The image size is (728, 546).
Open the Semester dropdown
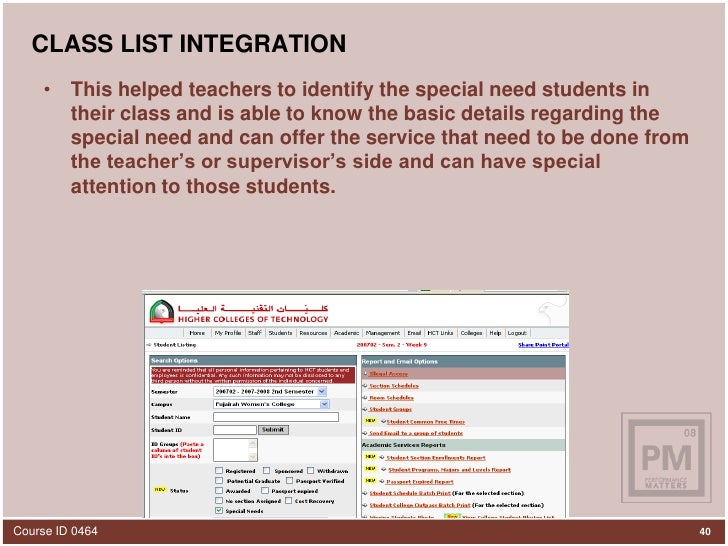[x=270, y=392]
